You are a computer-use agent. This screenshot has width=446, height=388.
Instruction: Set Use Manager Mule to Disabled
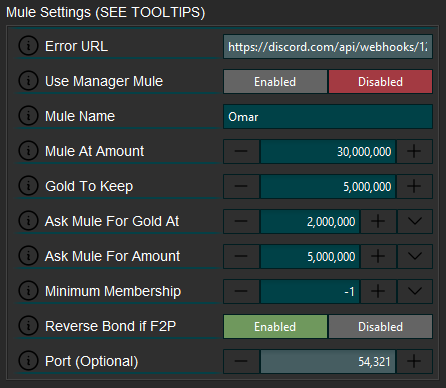tap(380, 81)
